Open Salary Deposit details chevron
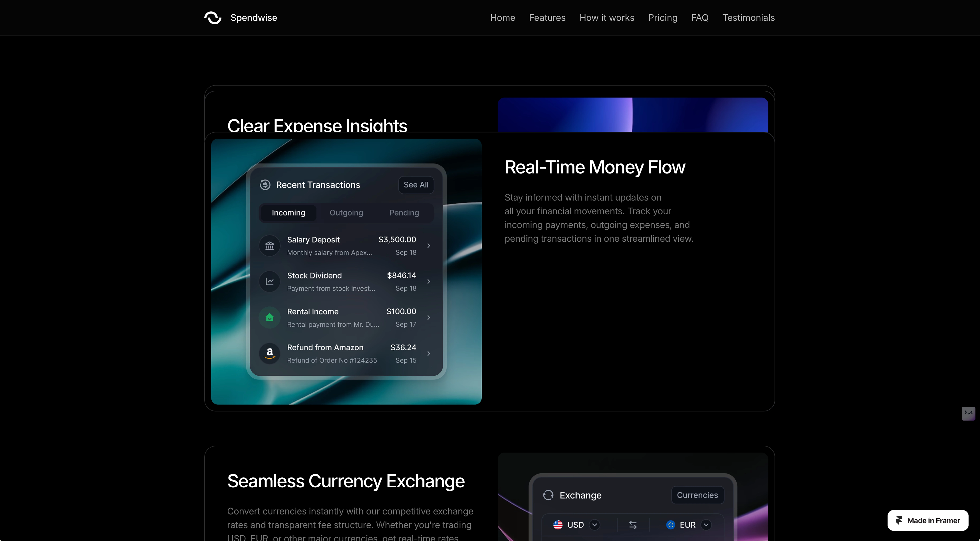 [x=429, y=246]
